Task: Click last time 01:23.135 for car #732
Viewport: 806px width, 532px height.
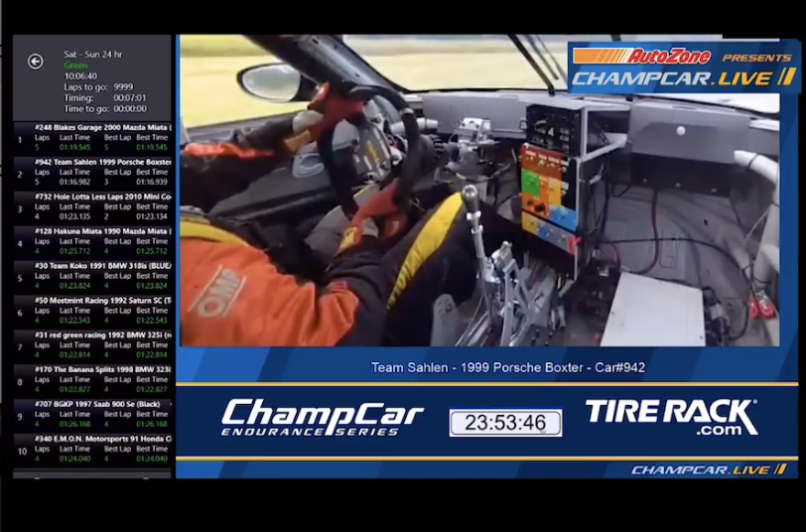Action: pyautogui.click(x=74, y=216)
